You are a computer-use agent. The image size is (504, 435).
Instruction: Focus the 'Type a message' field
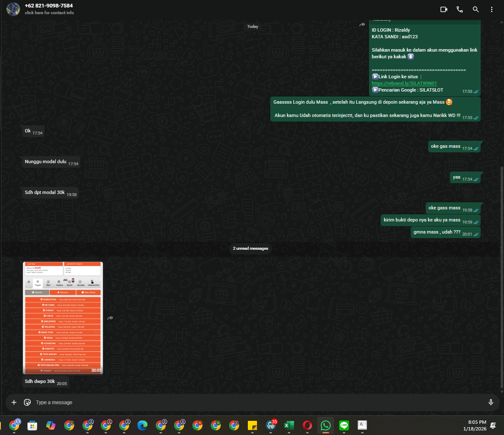pos(258,403)
